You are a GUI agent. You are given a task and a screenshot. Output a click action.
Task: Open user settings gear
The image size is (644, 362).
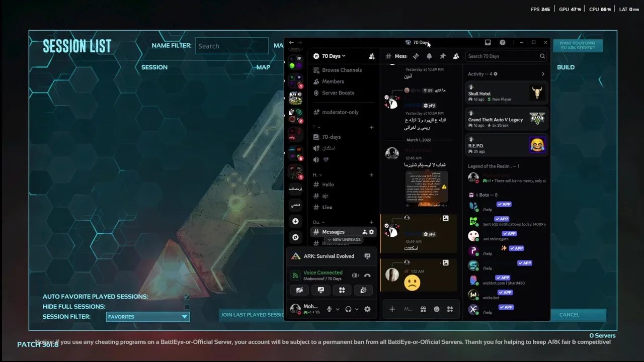[x=367, y=309]
